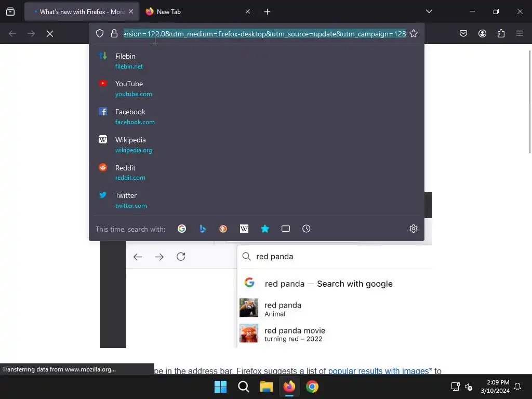The image size is (532, 399).
Task: Search within History clock icon
Action: point(307,229)
